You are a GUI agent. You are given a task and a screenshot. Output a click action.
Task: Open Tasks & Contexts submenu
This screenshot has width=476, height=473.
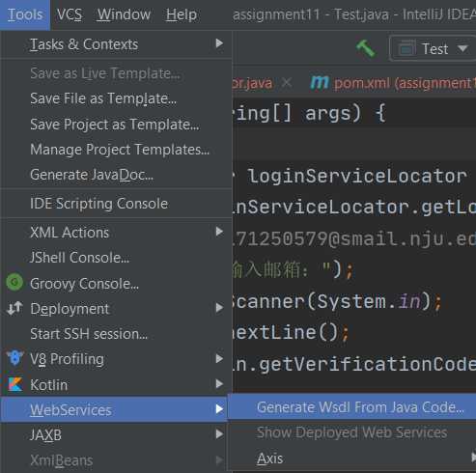[x=116, y=44]
